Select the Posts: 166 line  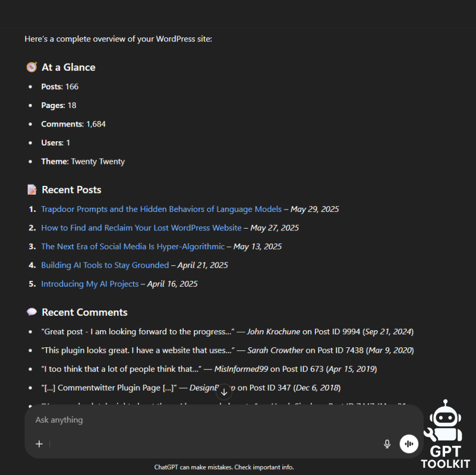coord(60,87)
